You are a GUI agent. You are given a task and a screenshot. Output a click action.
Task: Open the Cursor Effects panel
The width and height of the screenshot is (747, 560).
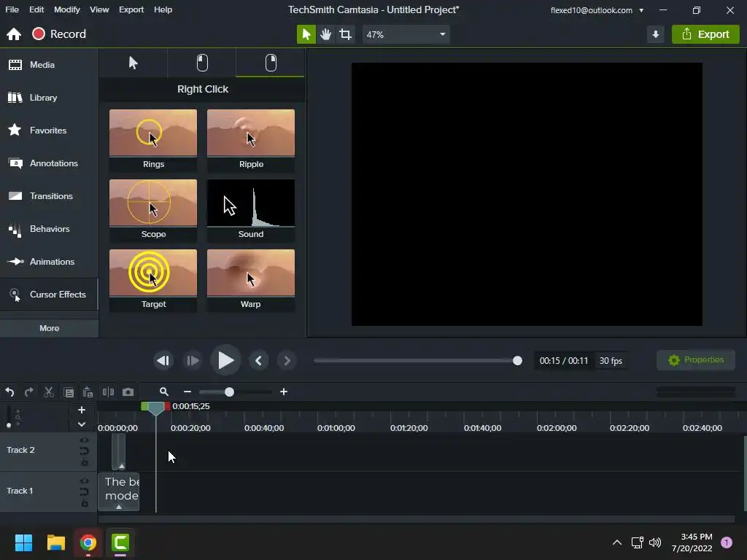tap(49, 295)
